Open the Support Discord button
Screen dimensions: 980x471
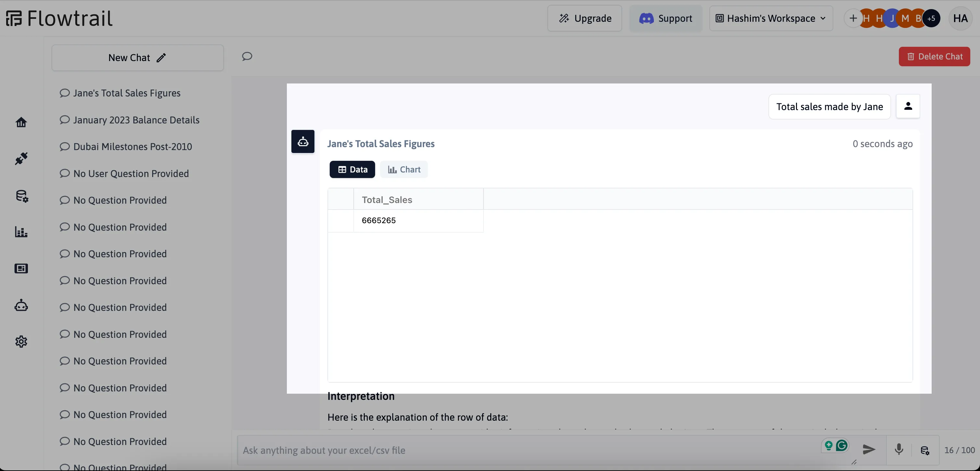pyautogui.click(x=665, y=18)
